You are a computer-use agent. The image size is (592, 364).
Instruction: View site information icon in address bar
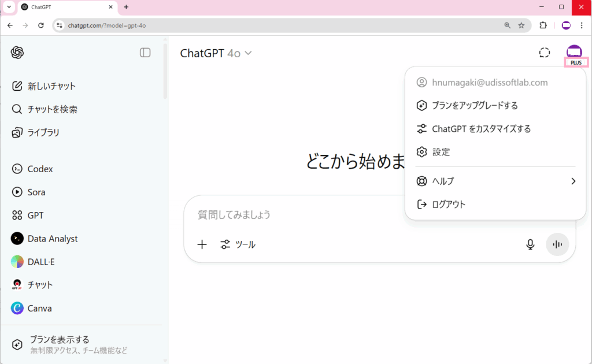point(60,25)
